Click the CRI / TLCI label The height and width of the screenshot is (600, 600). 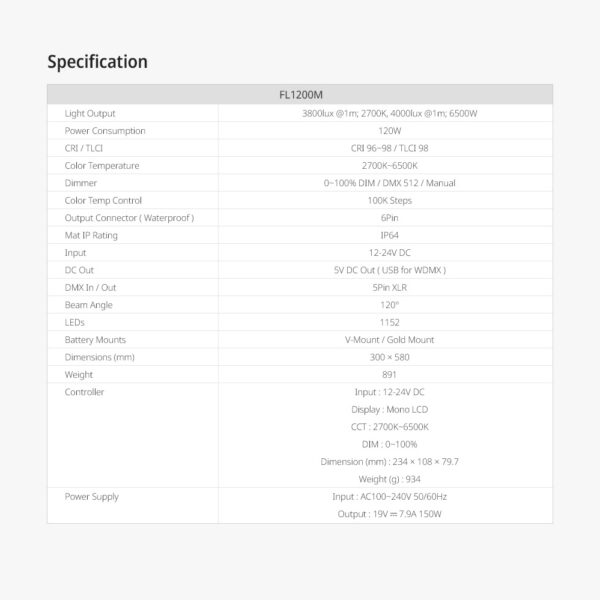pos(83,148)
